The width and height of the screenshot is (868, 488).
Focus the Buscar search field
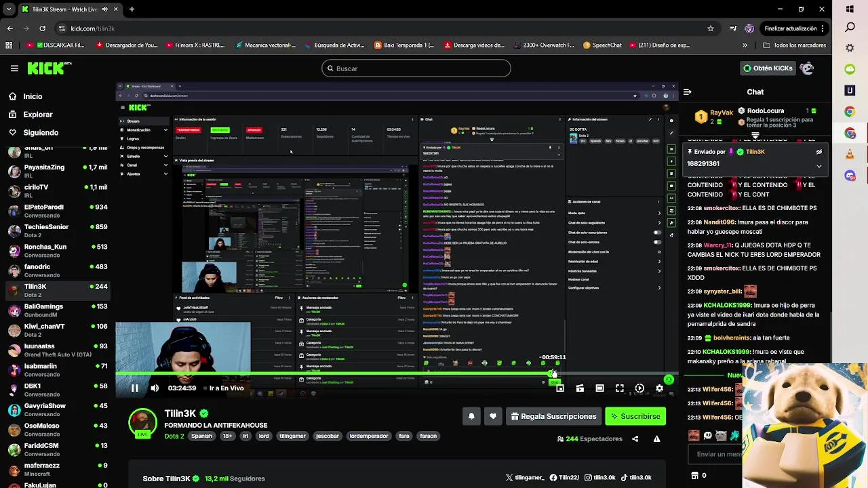pos(416,68)
